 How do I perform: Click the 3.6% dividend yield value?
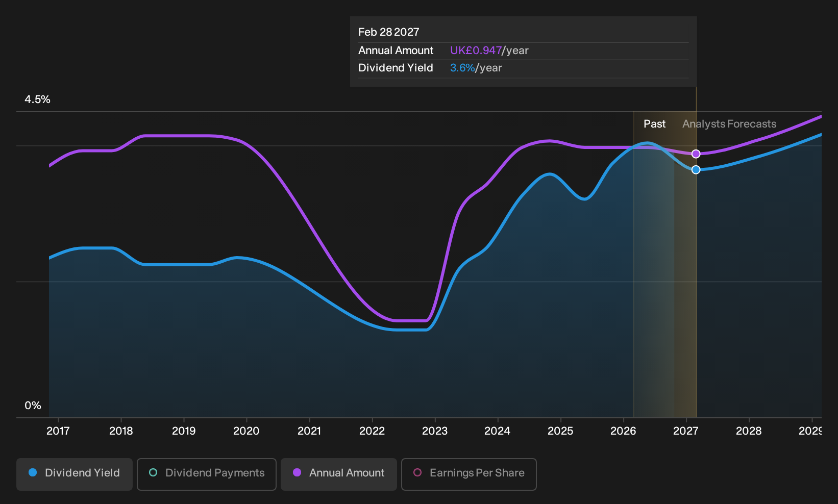462,68
